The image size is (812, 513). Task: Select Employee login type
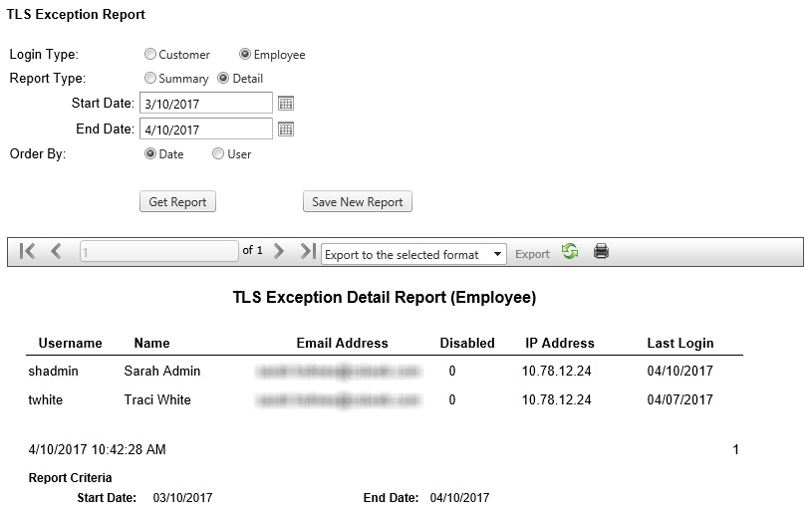(245, 55)
